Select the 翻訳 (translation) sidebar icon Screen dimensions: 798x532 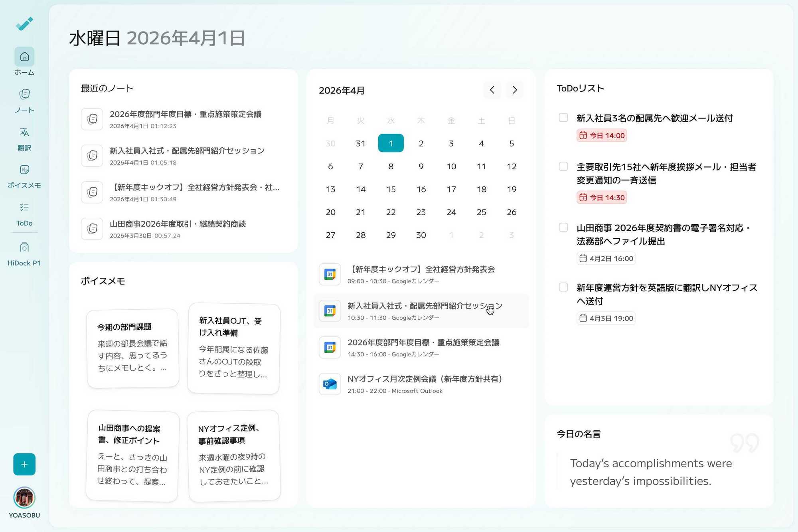pyautogui.click(x=24, y=132)
